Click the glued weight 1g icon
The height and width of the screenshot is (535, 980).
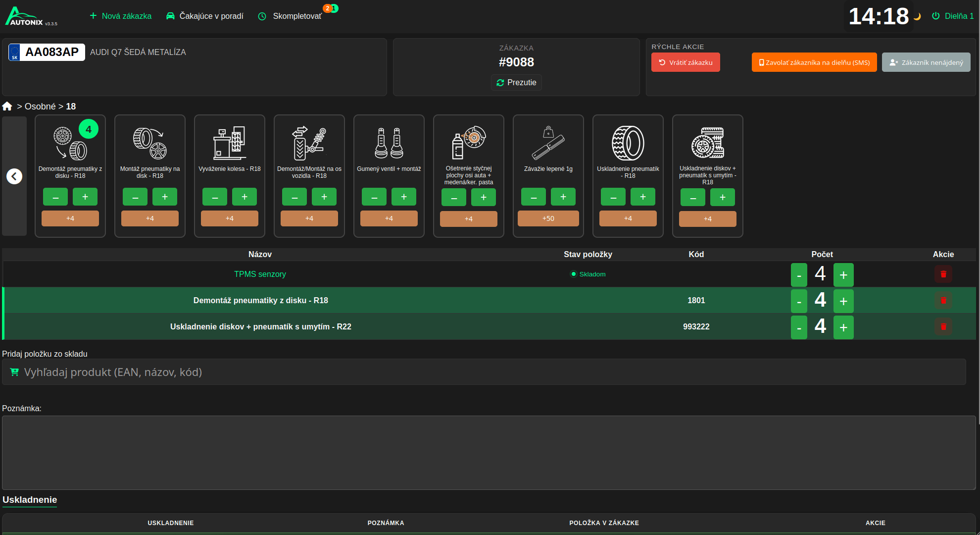pos(548,144)
